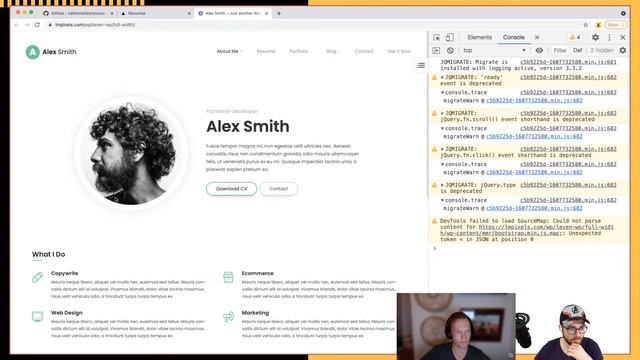Expand the jQuery.fn.click() deprecated warning

click(x=442, y=149)
